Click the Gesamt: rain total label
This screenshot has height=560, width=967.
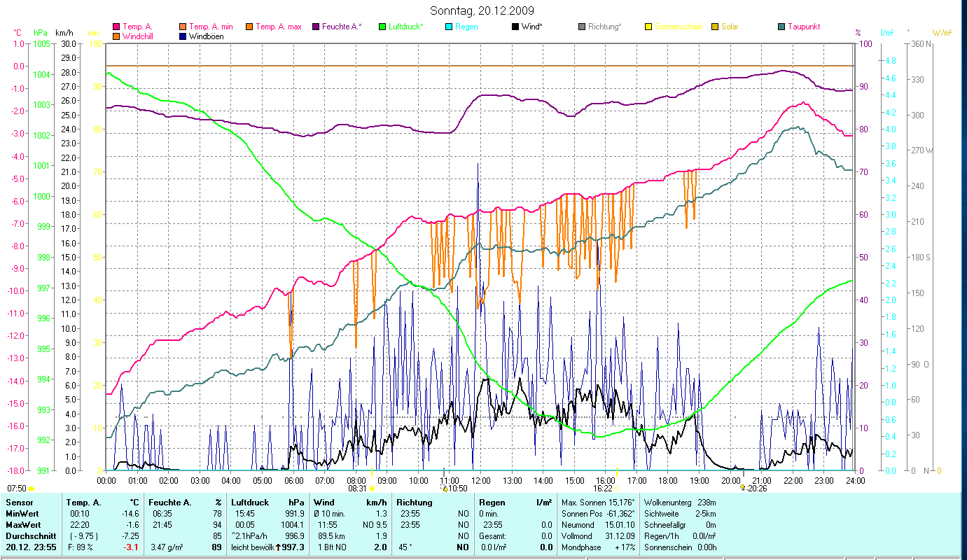click(492, 535)
